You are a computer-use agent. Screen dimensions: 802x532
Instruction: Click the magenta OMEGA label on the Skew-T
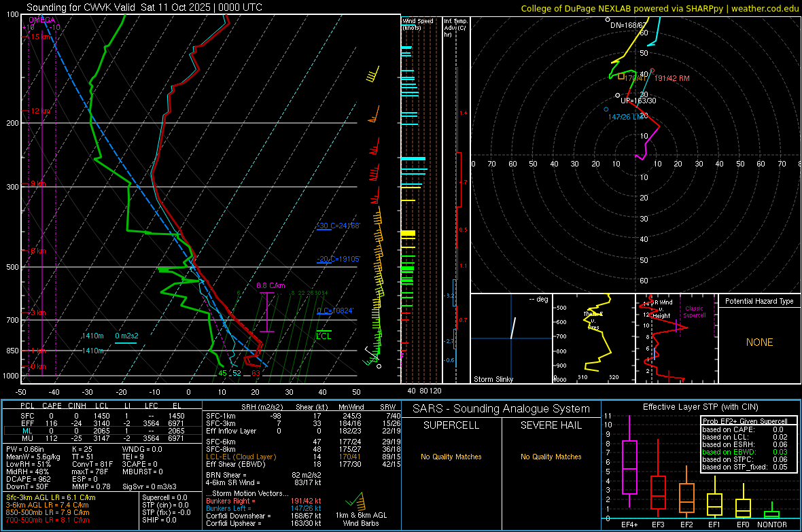tap(42, 20)
